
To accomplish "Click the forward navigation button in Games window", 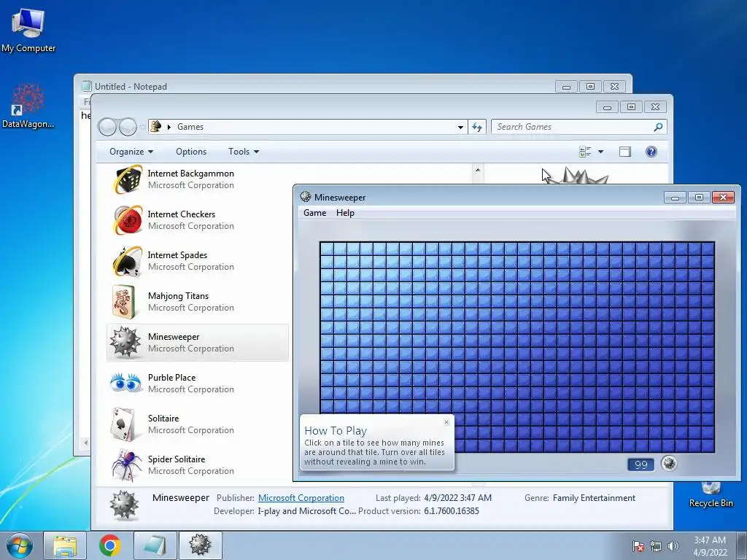I will 128,127.
